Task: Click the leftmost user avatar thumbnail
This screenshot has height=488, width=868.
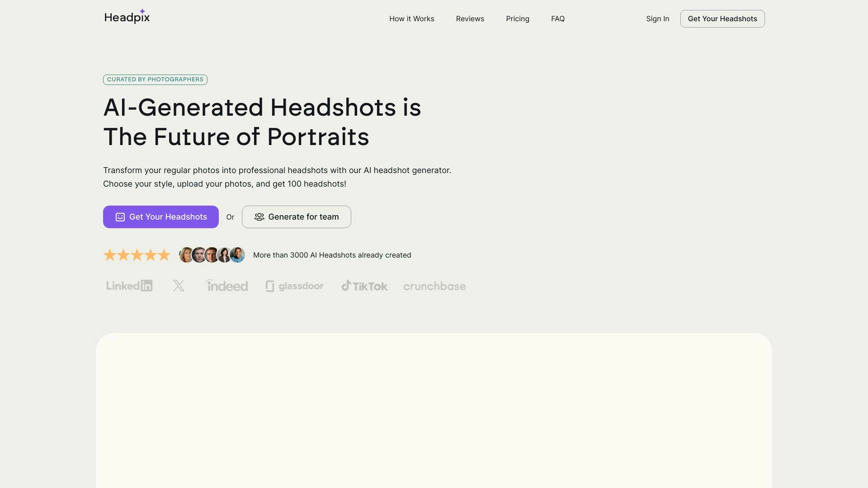Action: click(186, 255)
